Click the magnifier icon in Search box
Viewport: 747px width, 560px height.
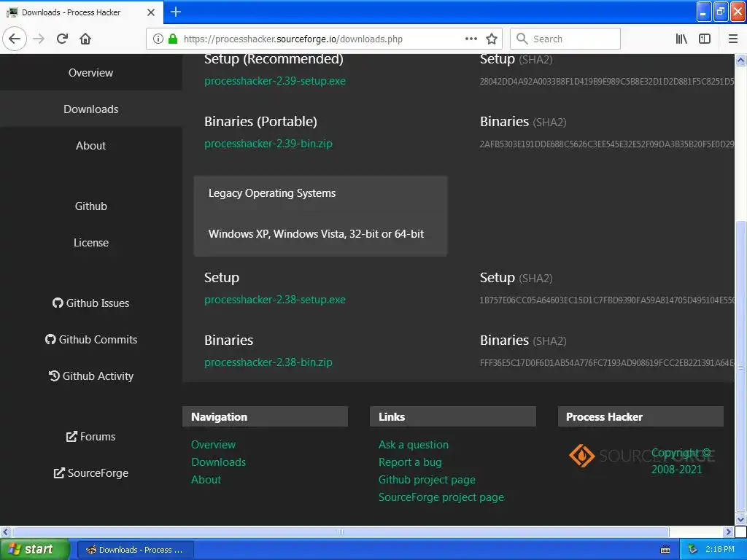522,39
